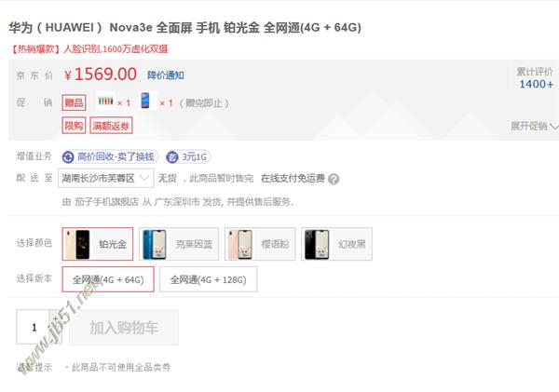This screenshot has height=392, width=559.
Task: Open the 满额返券 coupon tag
Action: 111,126
